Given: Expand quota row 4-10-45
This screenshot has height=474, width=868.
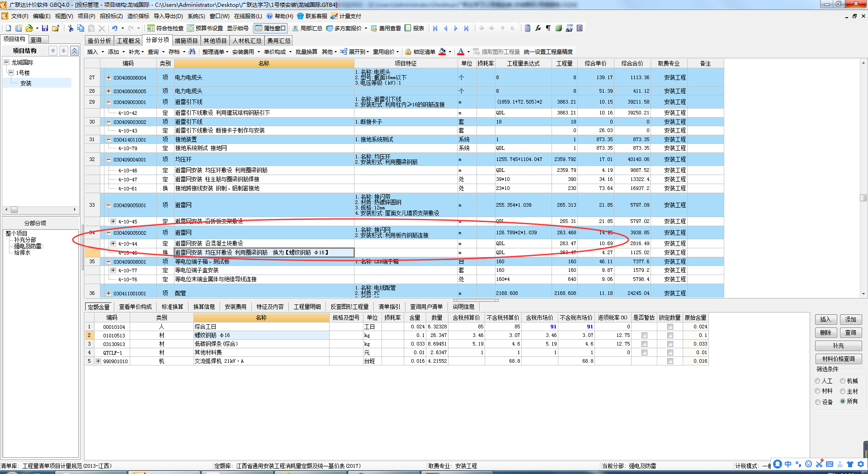Looking at the screenshot, I should click(x=113, y=221).
